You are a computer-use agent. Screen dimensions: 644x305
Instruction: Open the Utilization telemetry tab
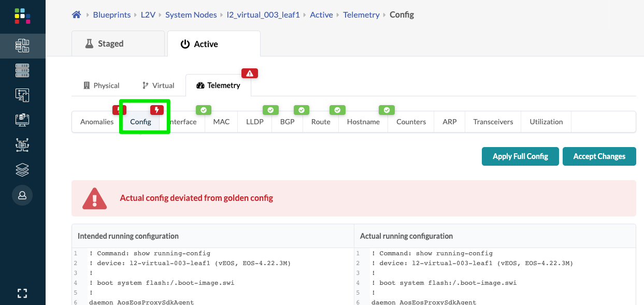pyautogui.click(x=546, y=122)
